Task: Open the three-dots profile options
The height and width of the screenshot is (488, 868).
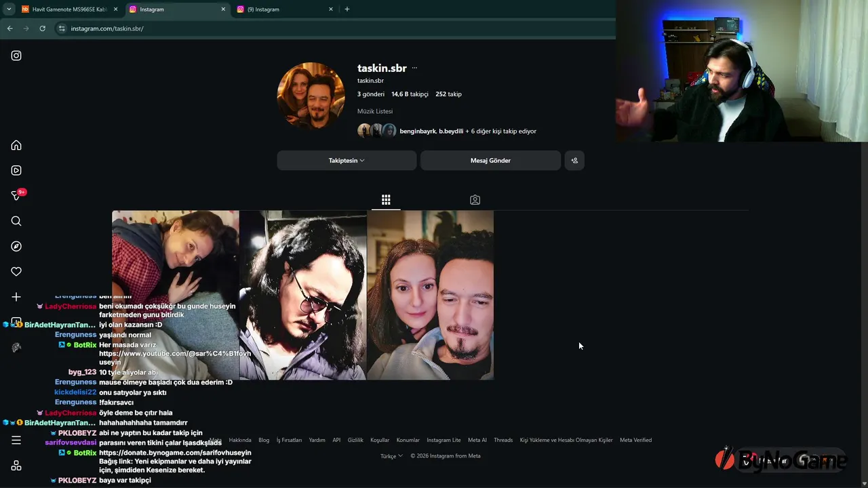Action: [414, 68]
